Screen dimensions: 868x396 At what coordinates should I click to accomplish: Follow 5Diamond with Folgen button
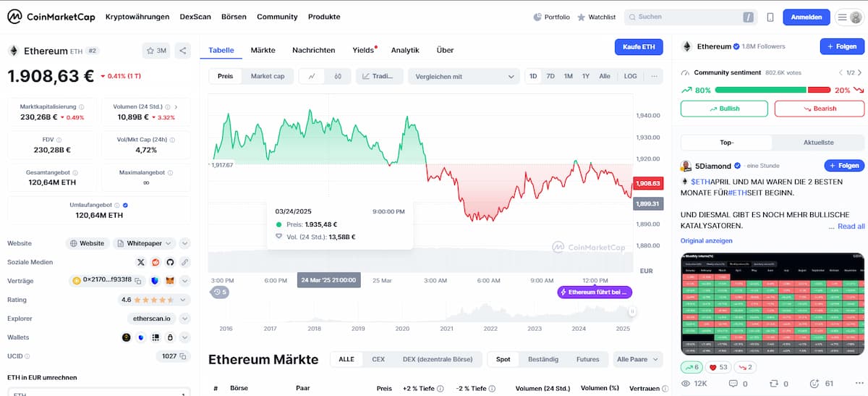(844, 166)
